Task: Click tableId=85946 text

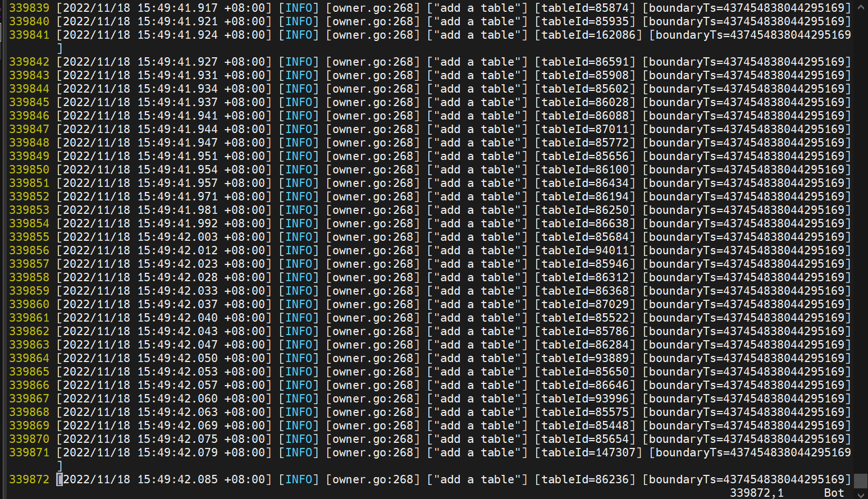Action: (586, 264)
